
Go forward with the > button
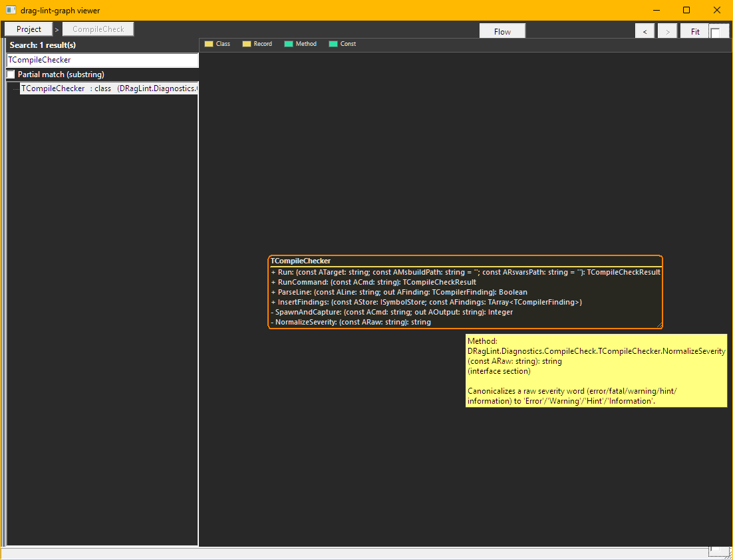[668, 31]
